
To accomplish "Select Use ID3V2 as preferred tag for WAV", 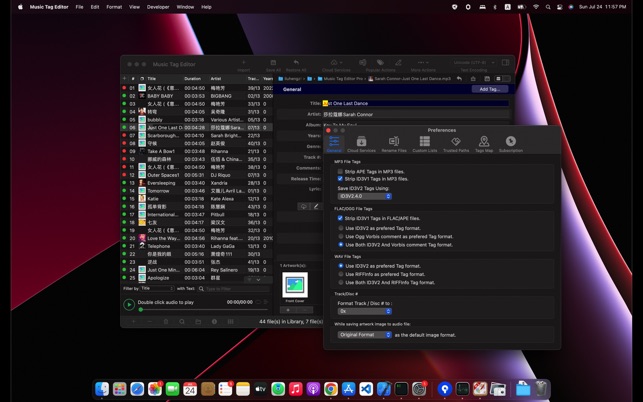I will tap(341, 266).
